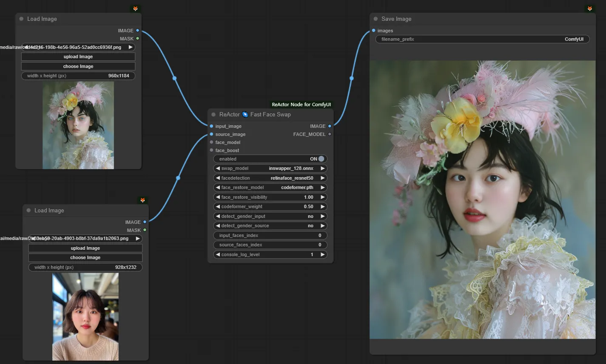The width and height of the screenshot is (606, 364).
Task: Click the fox badge above the top Load Image node
Action: [135, 8]
